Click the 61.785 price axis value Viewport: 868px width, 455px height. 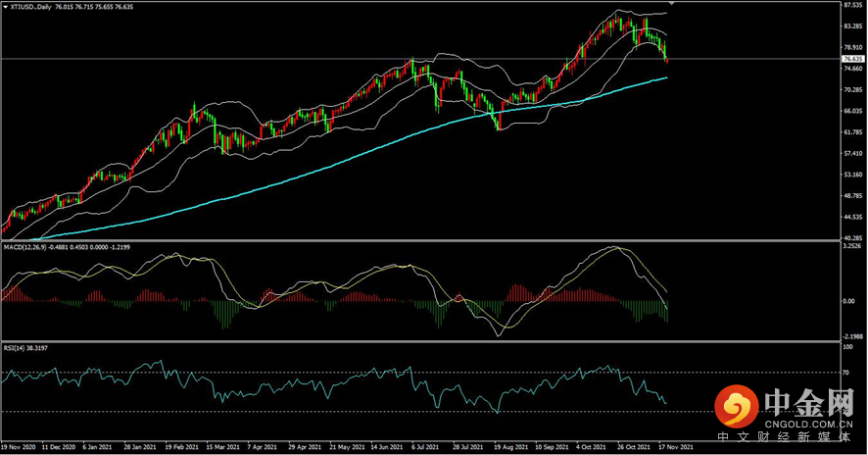[853, 132]
